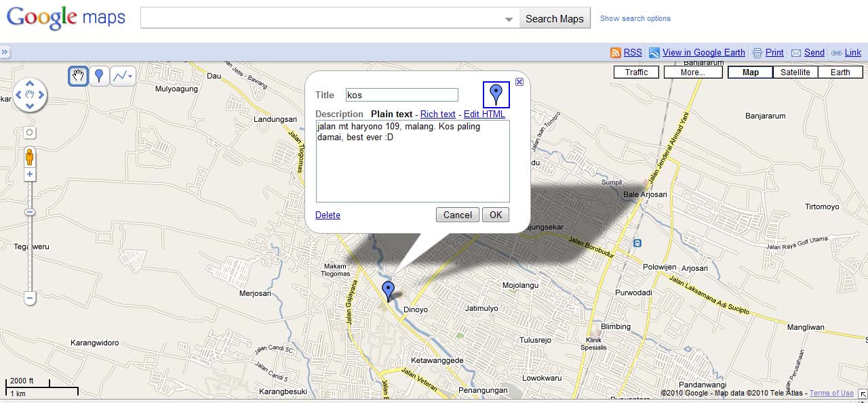Select Plain text description mode
This screenshot has width=868, height=403.
click(392, 114)
